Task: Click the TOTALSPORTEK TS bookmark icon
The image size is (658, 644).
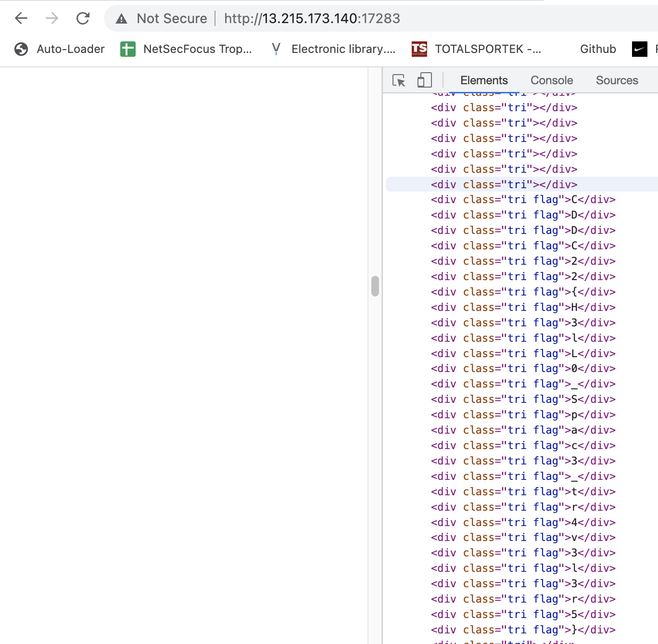Action: click(419, 49)
